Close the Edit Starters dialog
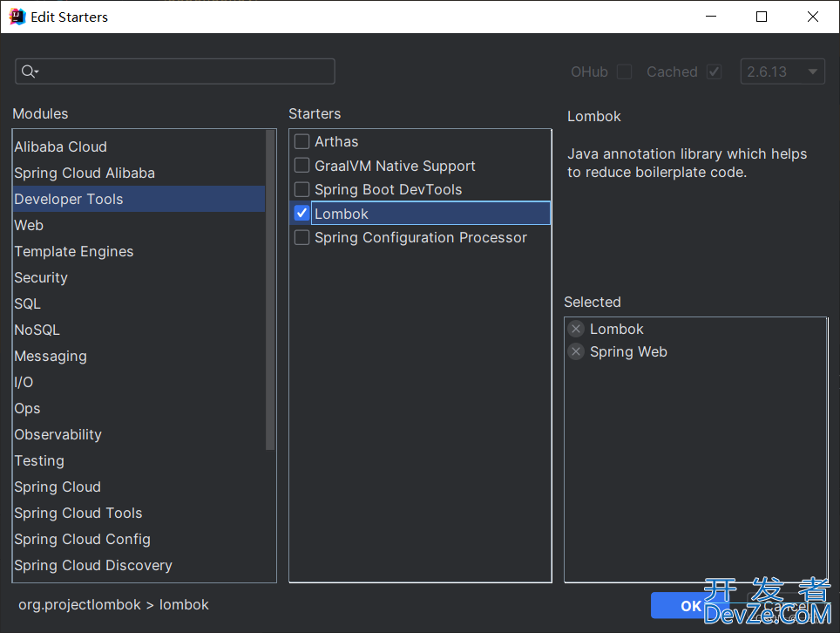 tap(813, 17)
